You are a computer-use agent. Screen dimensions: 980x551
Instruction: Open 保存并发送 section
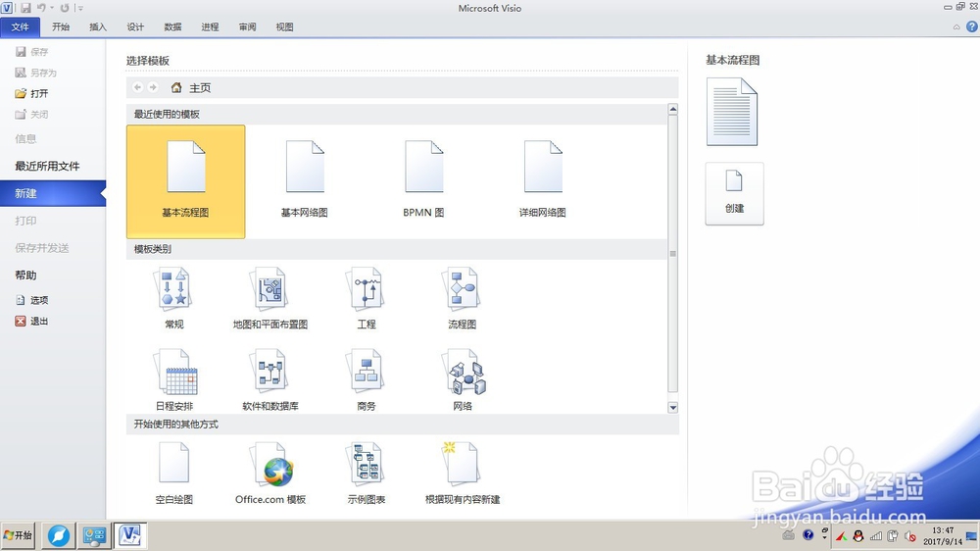42,248
